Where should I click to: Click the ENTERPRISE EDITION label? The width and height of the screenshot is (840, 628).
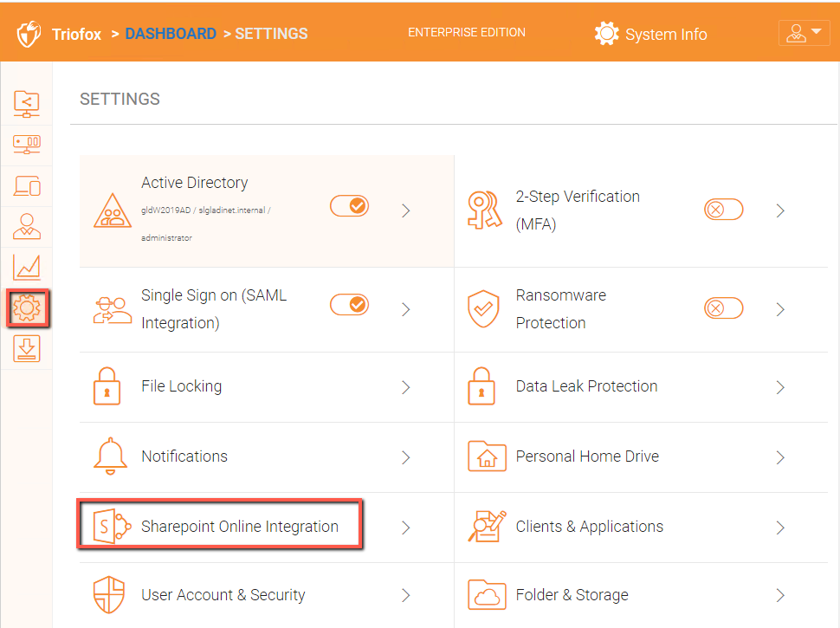(467, 33)
